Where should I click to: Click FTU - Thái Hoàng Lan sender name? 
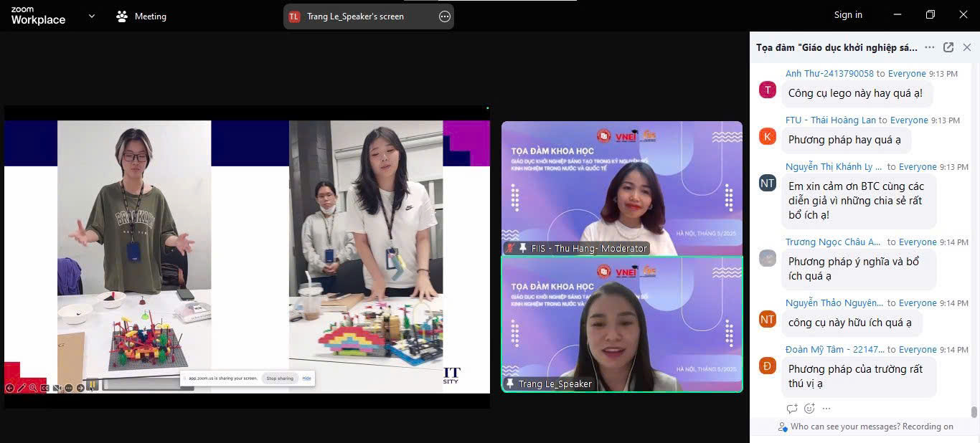pos(831,120)
